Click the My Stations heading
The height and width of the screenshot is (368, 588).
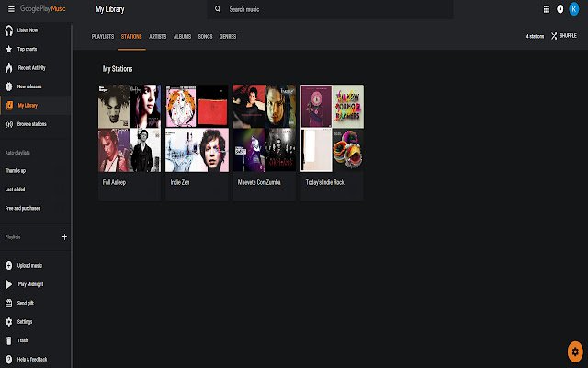tap(118, 69)
